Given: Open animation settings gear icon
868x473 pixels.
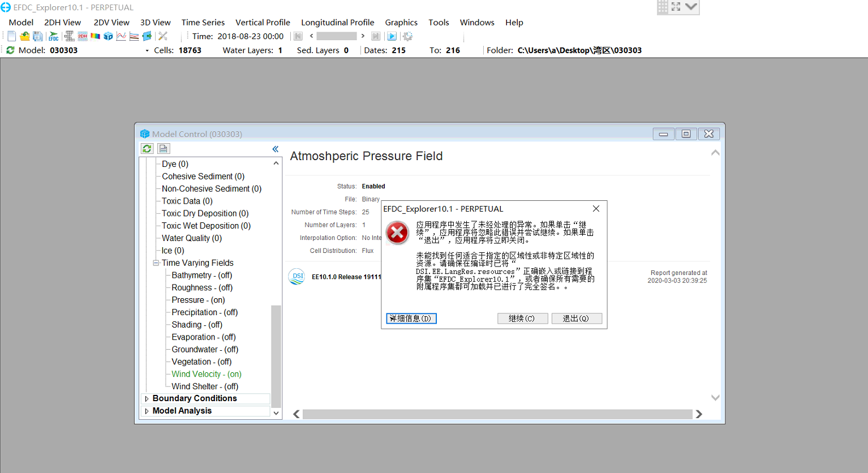Looking at the screenshot, I should coord(407,36).
